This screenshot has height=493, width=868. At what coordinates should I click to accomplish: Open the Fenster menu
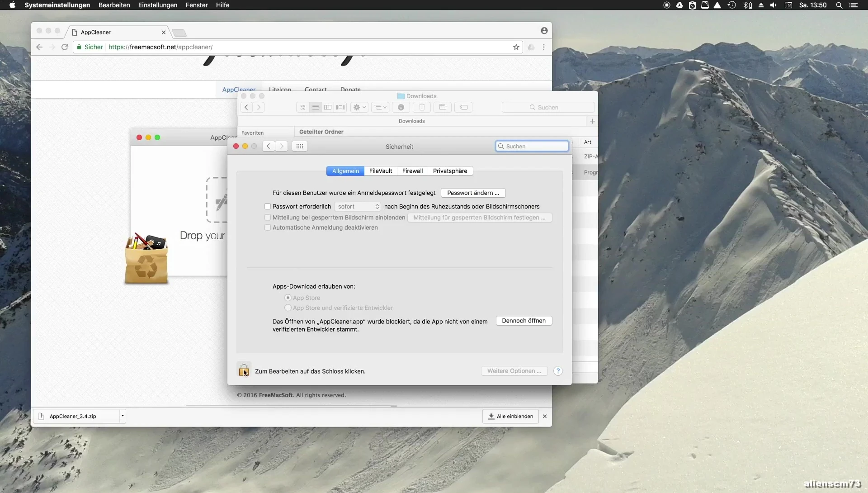tap(197, 5)
